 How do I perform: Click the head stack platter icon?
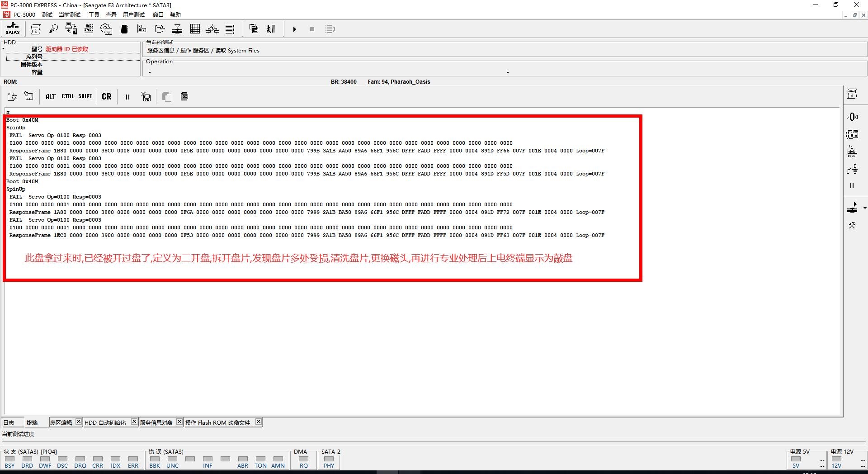(177, 29)
